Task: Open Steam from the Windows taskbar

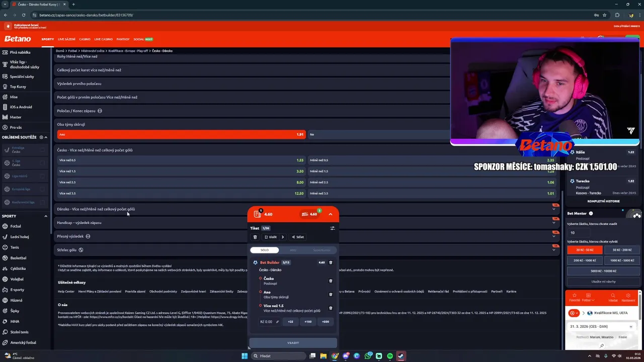Action: coord(401,356)
